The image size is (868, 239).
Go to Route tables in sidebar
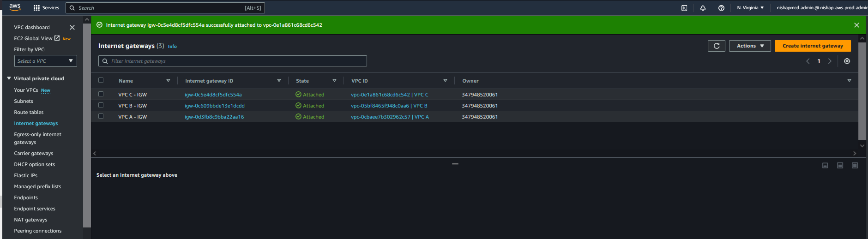[29, 112]
